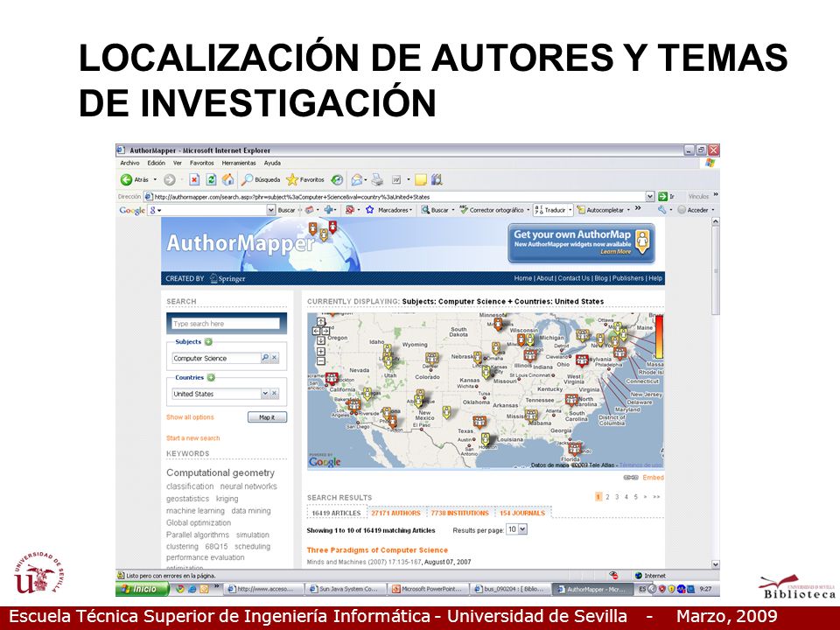Expand the Google toolbar overflow chevron
This screenshot has height=630, width=840.
638,208
